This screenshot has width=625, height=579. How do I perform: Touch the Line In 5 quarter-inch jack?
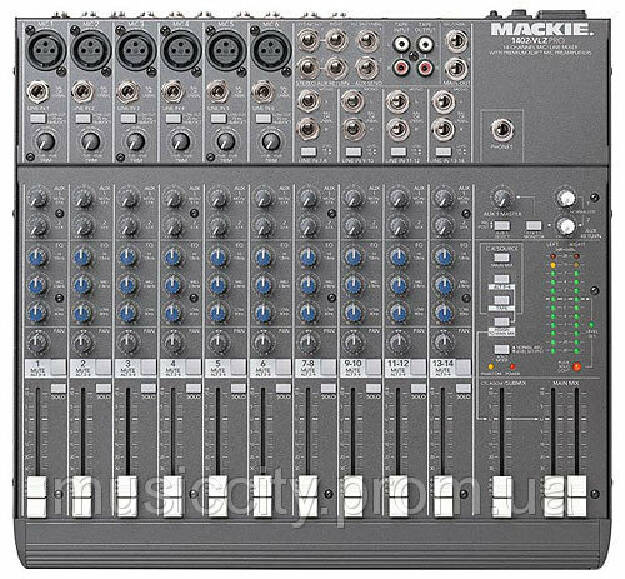pyautogui.click(x=218, y=91)
